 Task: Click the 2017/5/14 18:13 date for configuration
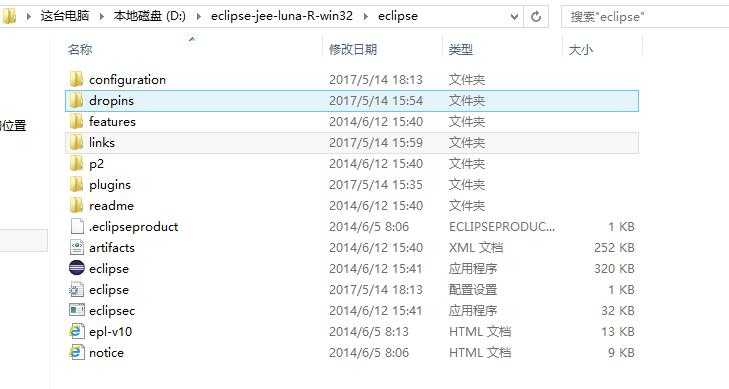(376, 80)
